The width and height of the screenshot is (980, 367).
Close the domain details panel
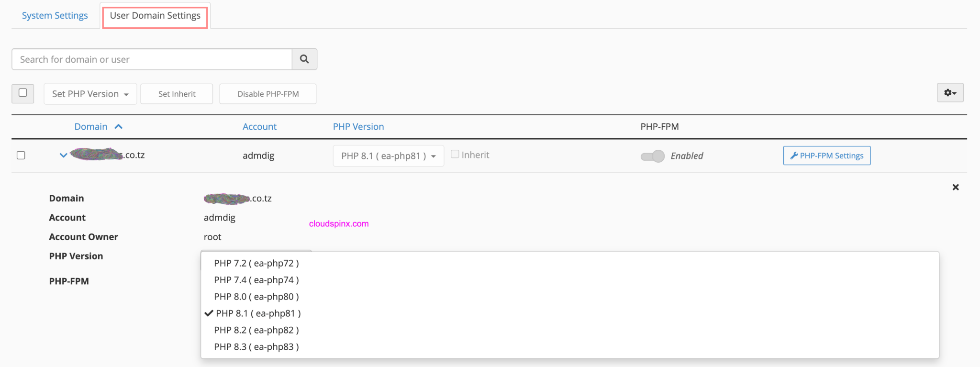point(955,187)
